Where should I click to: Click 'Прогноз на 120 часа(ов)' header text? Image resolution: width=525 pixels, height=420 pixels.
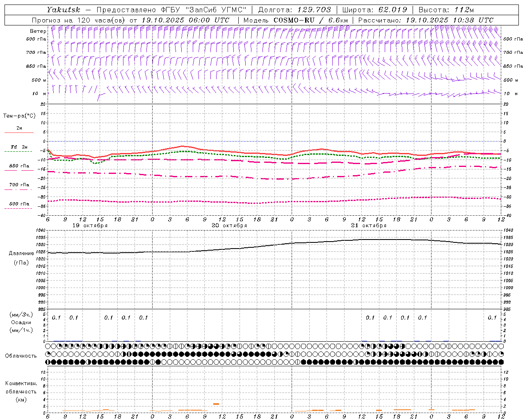[79, 20]
